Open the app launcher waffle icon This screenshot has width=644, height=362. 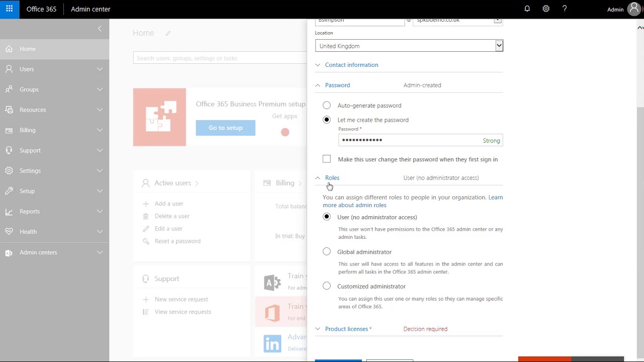10,9
